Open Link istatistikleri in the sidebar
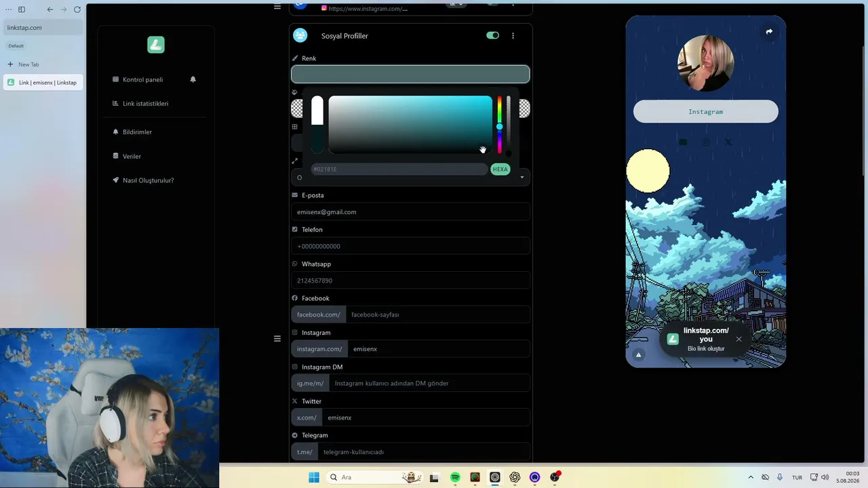The image size is (868, 488). [x=146, y=104]
